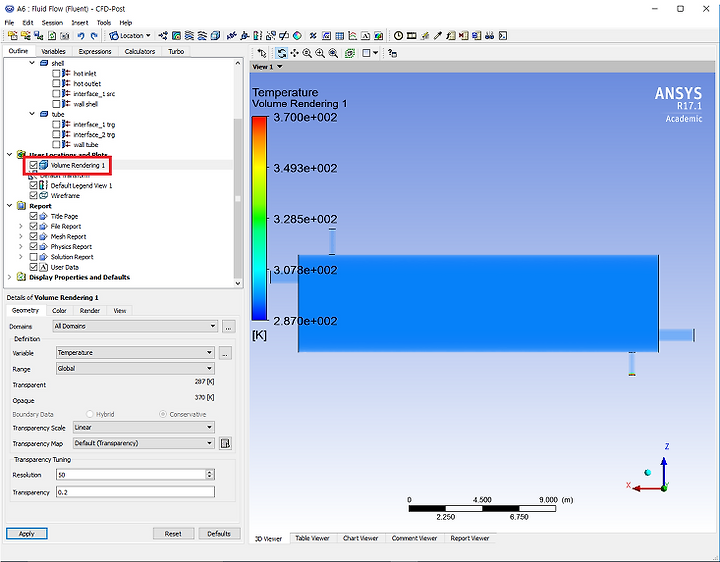Image resolution: width=720 pixels, height=562 pixels.
Task: Open the Timestep Selector clock icon
Action: pos(398,35)
